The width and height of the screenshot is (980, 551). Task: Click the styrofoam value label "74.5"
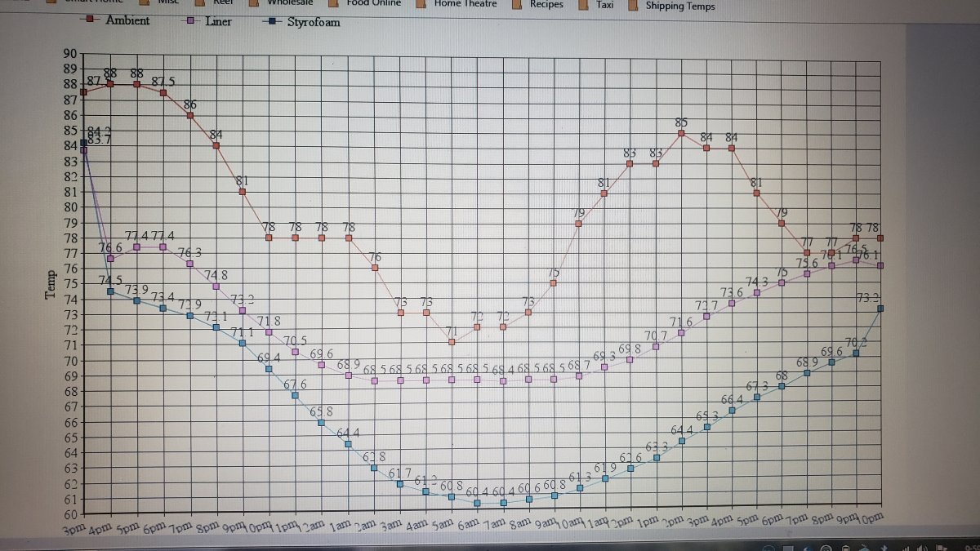click(x=111, y=280)
